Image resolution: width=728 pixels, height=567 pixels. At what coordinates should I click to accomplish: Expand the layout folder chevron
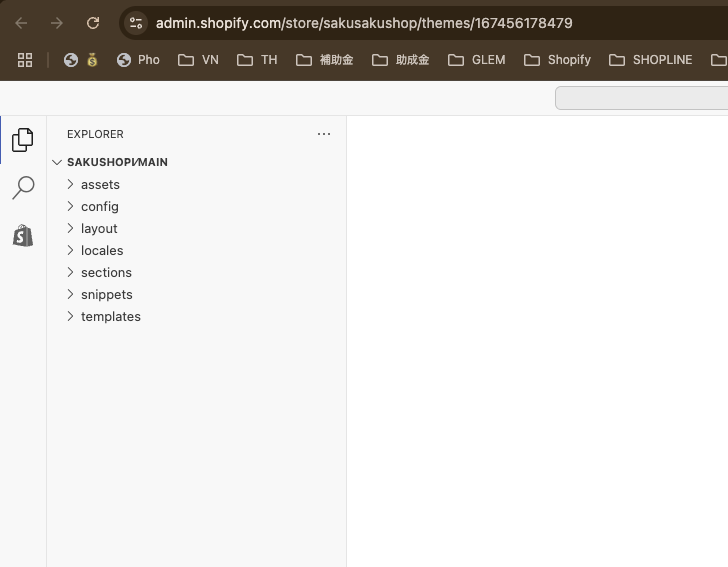coord(70,228)
